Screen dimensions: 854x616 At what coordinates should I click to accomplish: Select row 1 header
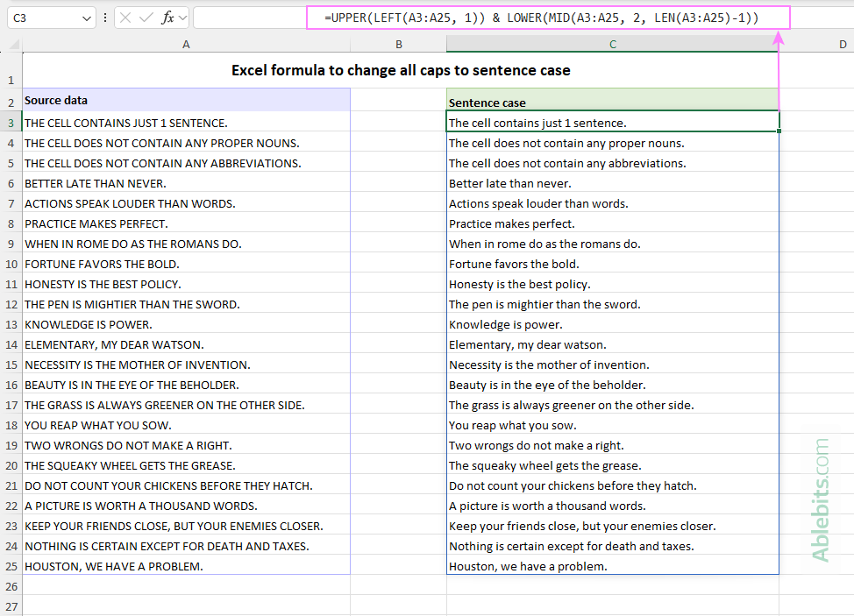(11, 70)
